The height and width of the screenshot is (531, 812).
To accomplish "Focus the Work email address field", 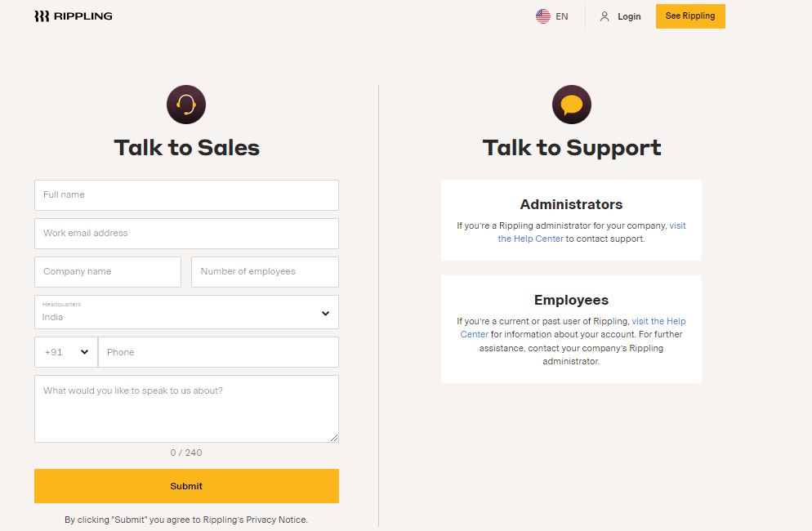I will pos(186,234).
